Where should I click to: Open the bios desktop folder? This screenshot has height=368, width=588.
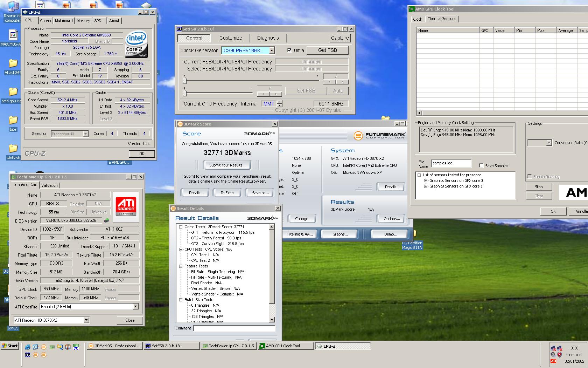tap(13, 123)
